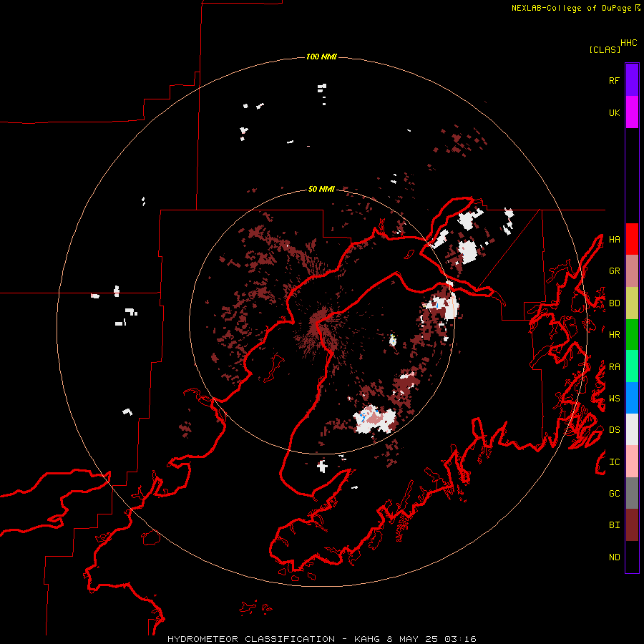Click the ND legend label
644x644 pixels.
coord(614,557)
